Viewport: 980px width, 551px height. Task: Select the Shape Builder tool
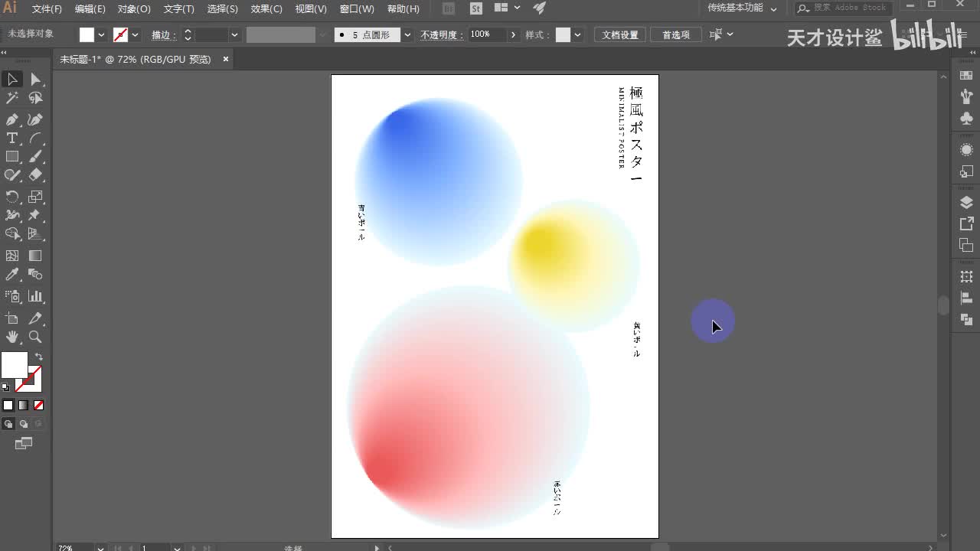[x=12, y=234]
